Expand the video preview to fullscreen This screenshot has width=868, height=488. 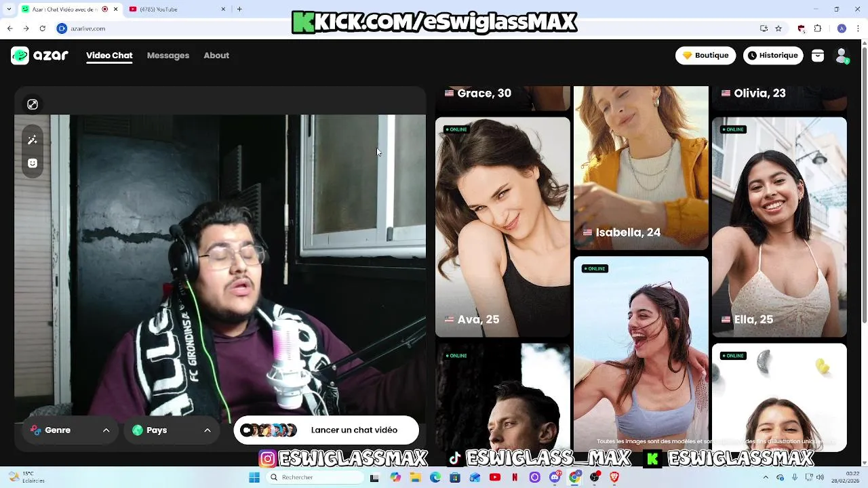[33, 104]
